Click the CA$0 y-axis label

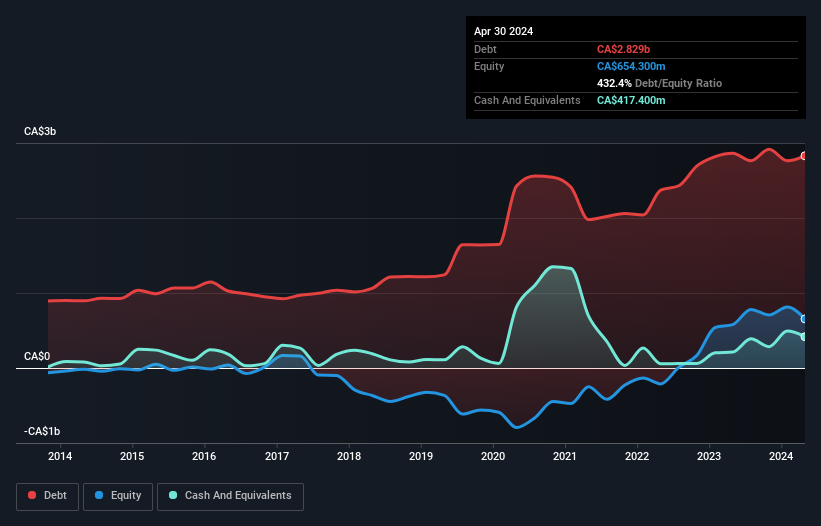37,356
